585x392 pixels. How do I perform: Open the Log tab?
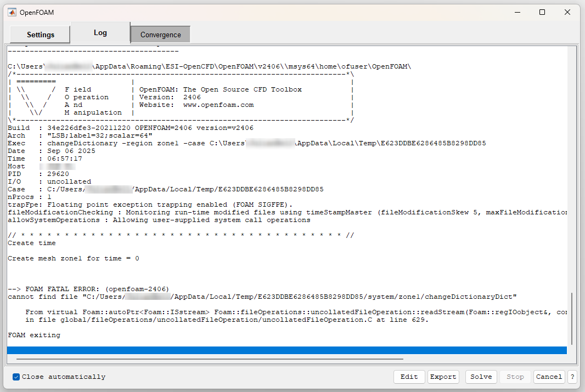coord(100,33)
